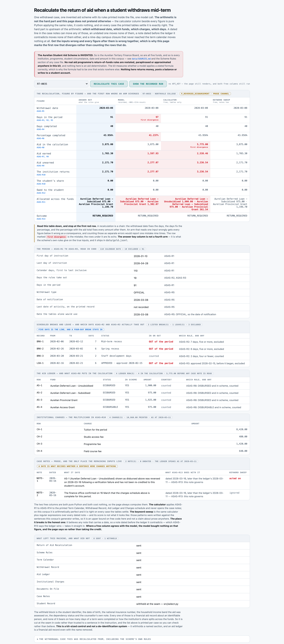Click the 'Five days is the line' badge
The height and width of the screenshot is (644, 284).
click(x=71, y=329)
